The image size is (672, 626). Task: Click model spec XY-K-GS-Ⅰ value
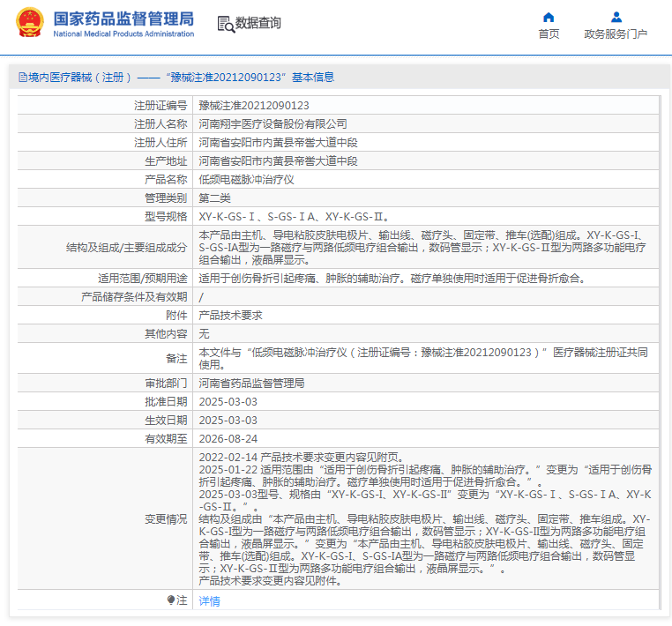pyautogui.click(x=294, y=217)
